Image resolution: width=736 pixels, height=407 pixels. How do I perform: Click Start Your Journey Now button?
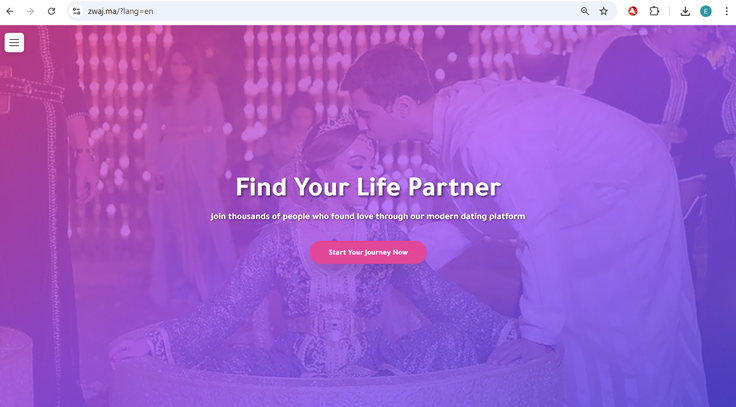[368, 252]
